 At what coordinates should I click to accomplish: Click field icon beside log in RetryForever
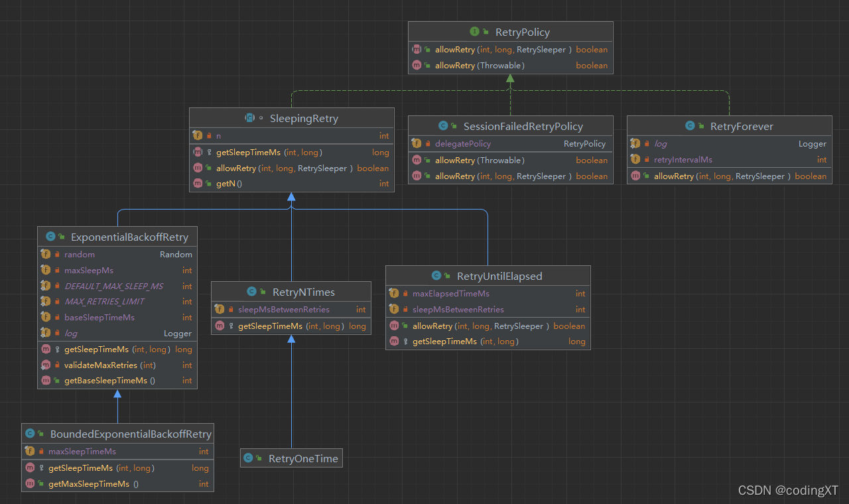[635, 143]
